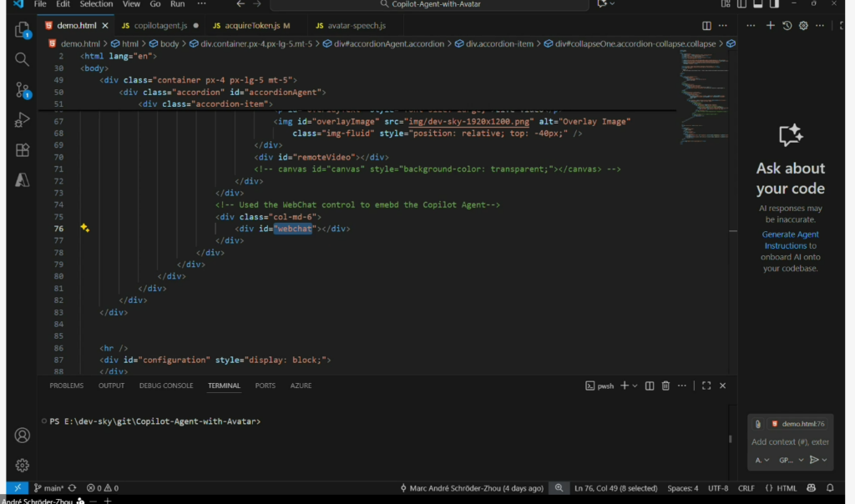The height and width of the screenshot is (504, 855).
Task: Open the agent mode dropdown in chat
Action: [762, 460]
